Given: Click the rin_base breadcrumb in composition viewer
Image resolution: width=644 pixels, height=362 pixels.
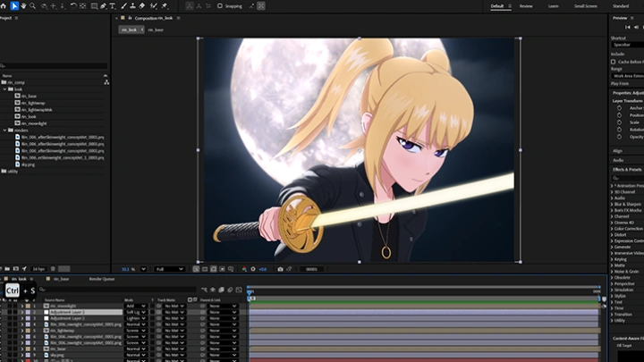Looking at the screenshot, I should pyautogui.click(x=156, y=30).
